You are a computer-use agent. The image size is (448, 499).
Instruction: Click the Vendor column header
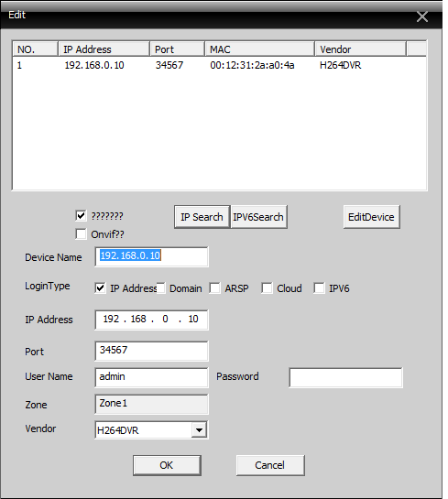[361, 49]
